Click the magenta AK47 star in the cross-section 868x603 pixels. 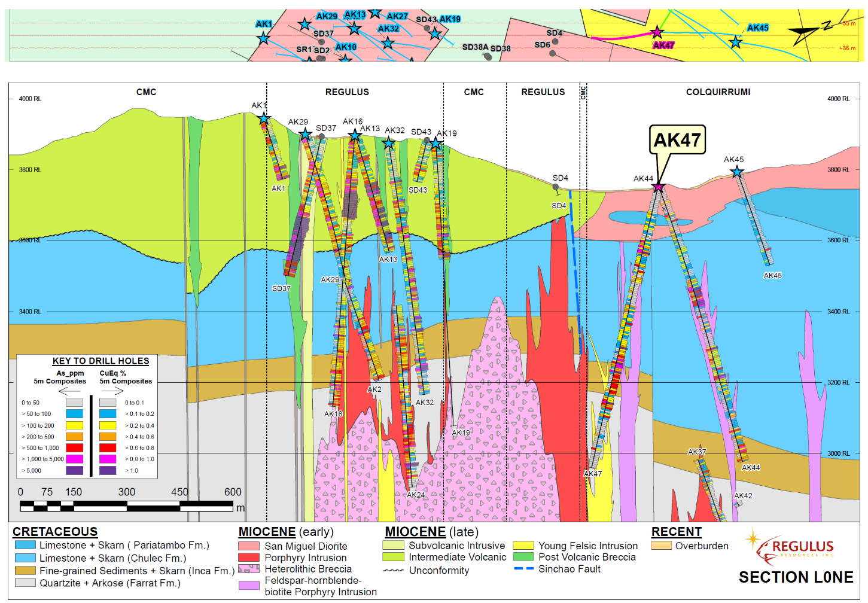point(658,187)
